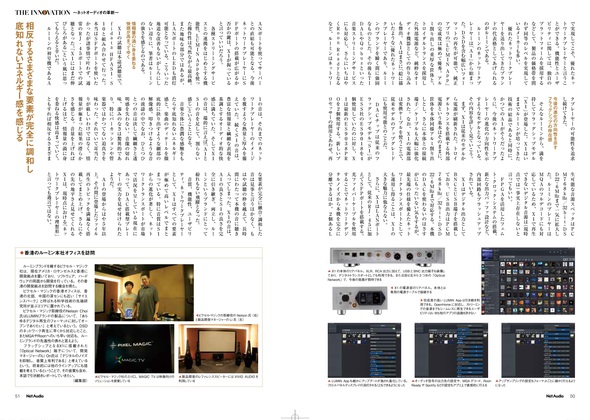Viewport: 590px width, 420px height.
Task: Open the home theater room photo
Action: click(x=218, y=348)
